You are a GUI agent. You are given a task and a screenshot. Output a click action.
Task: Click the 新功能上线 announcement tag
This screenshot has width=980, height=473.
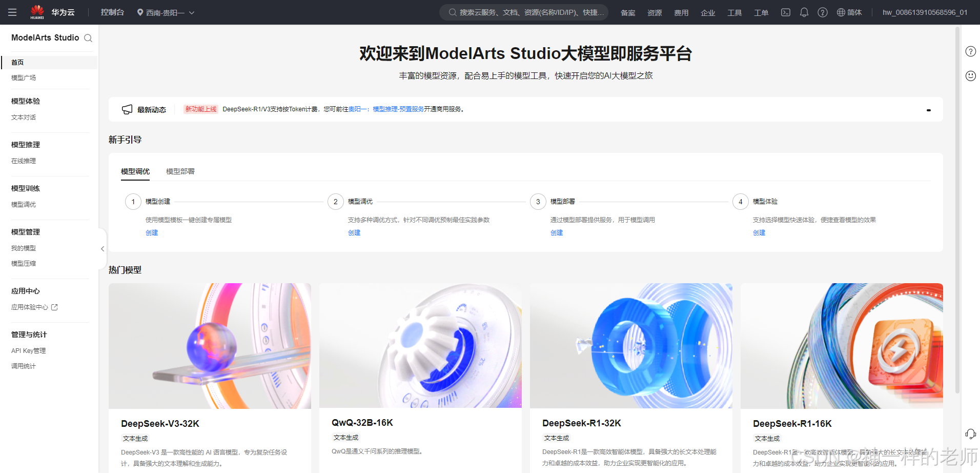coord(201,109)
